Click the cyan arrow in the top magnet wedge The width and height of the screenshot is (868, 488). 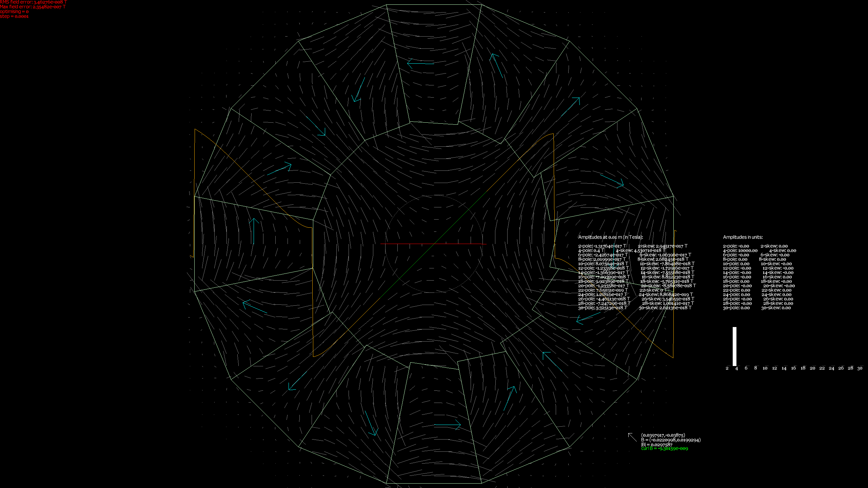coord(420,63)
